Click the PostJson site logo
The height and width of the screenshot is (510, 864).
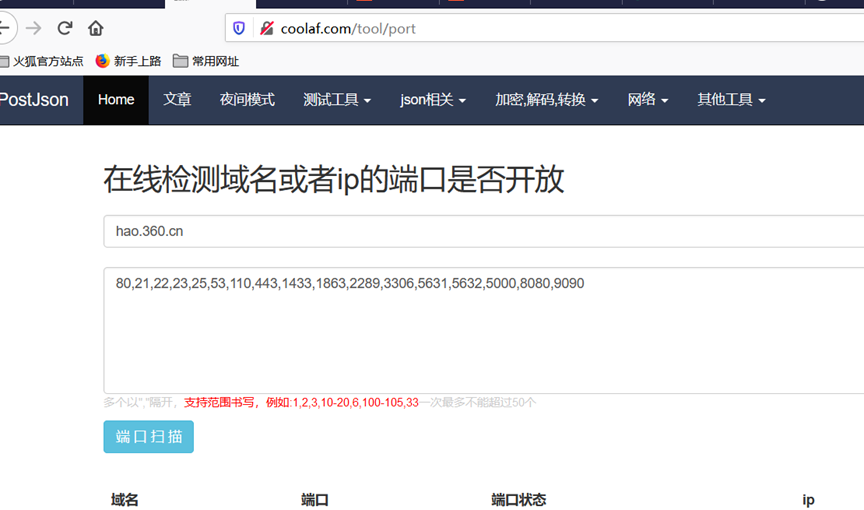[x=34, y=100]
